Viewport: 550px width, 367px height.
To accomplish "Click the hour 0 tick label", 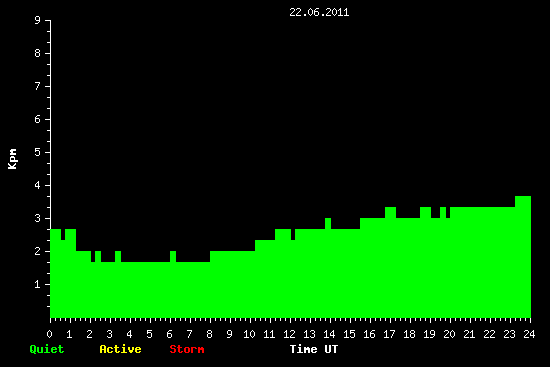I will [x=49, y=334].
